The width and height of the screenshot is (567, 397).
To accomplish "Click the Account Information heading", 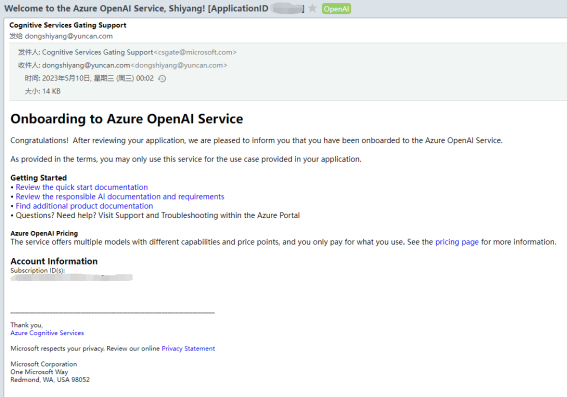I will [x=54, y=261].
